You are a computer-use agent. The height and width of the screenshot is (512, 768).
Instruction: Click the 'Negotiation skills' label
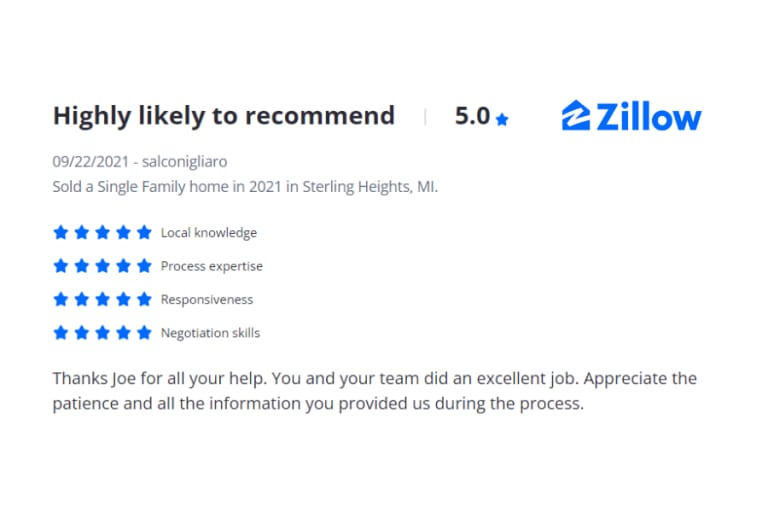point(210,333)
